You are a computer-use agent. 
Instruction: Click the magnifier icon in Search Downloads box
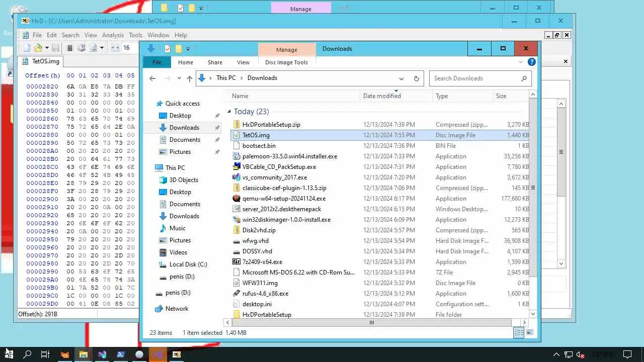524,78
